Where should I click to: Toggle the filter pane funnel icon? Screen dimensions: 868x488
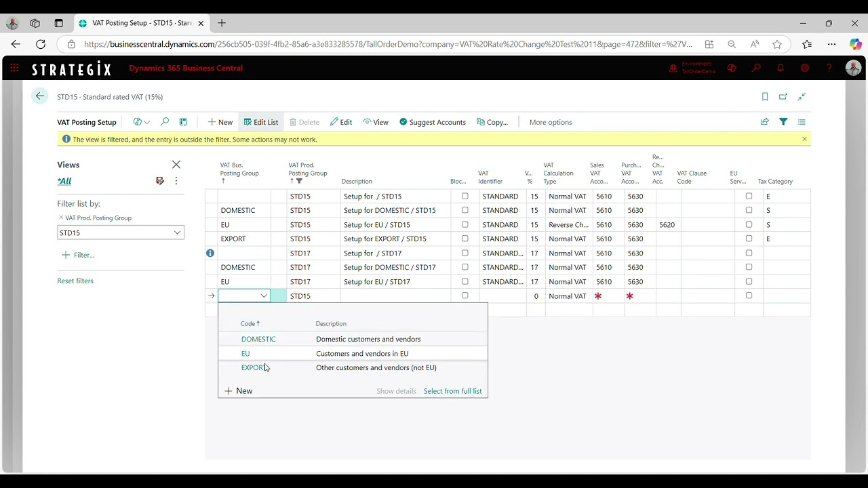tap(783, 122)
